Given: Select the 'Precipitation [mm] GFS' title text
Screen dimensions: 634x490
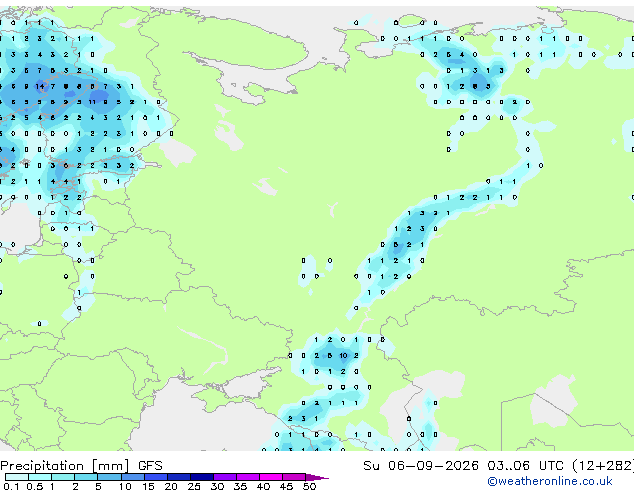Looking at the screenshot, I should (x=81, y=466).
